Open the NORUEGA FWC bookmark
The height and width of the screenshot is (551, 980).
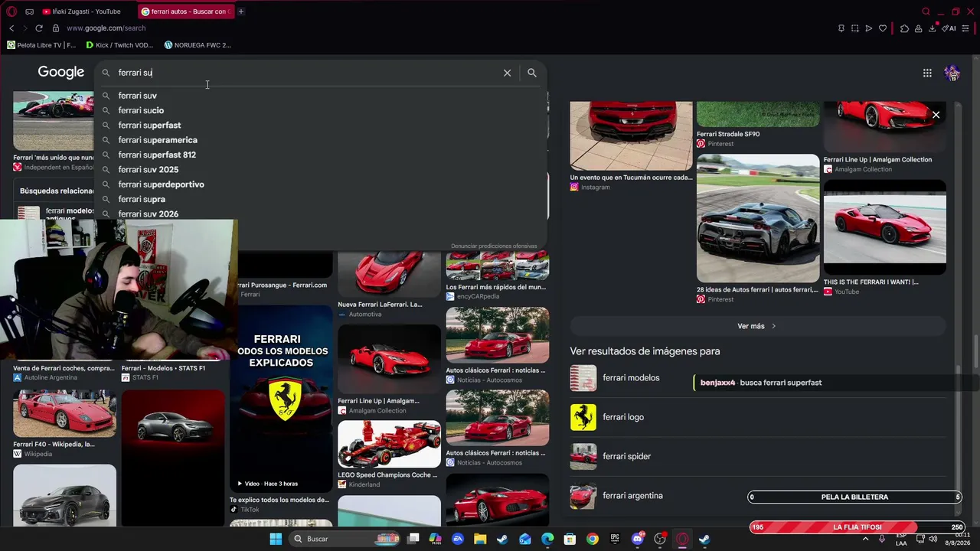tap(198, 45)
